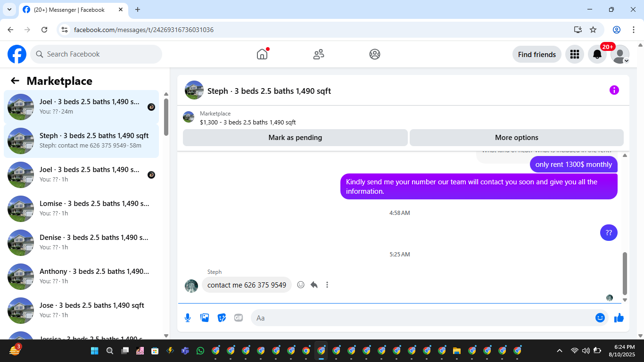This screenshot has width=644, height=362.
Task: Open Jose conversation
Action: pyautogui.click(x=81, y=311)
